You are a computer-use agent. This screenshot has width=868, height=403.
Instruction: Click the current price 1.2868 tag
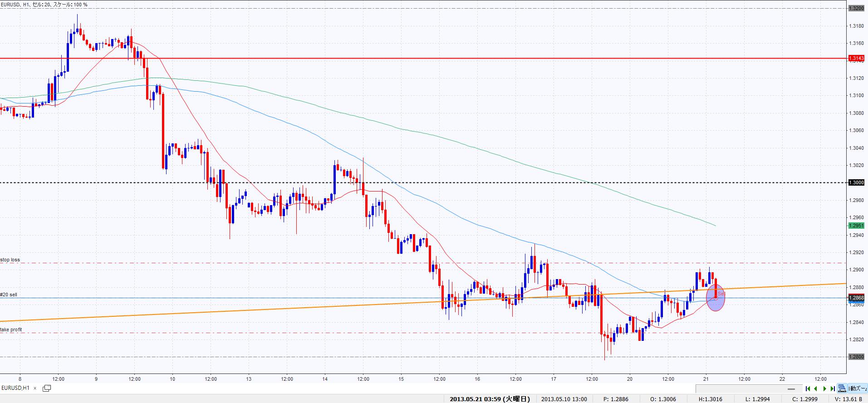point(856,298)
